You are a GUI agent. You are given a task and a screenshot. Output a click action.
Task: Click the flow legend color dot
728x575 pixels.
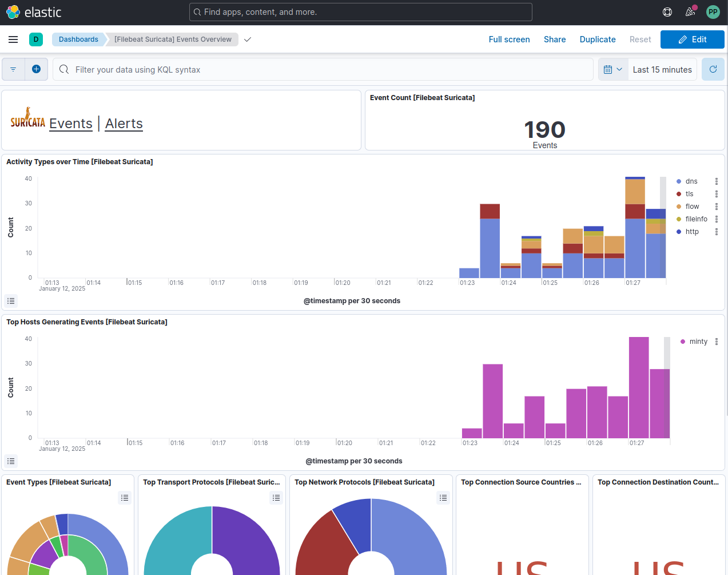coord(679,207)
